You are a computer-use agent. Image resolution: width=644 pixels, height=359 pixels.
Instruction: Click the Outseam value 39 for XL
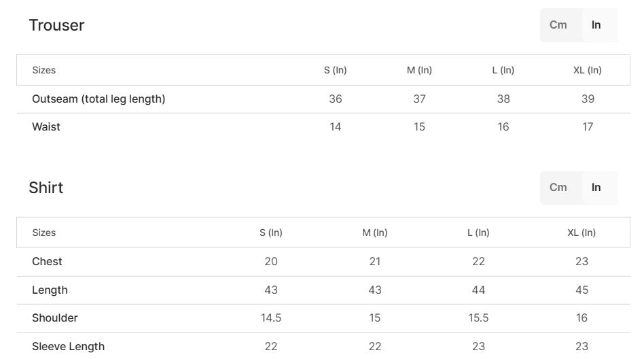(x=588, y=99)
